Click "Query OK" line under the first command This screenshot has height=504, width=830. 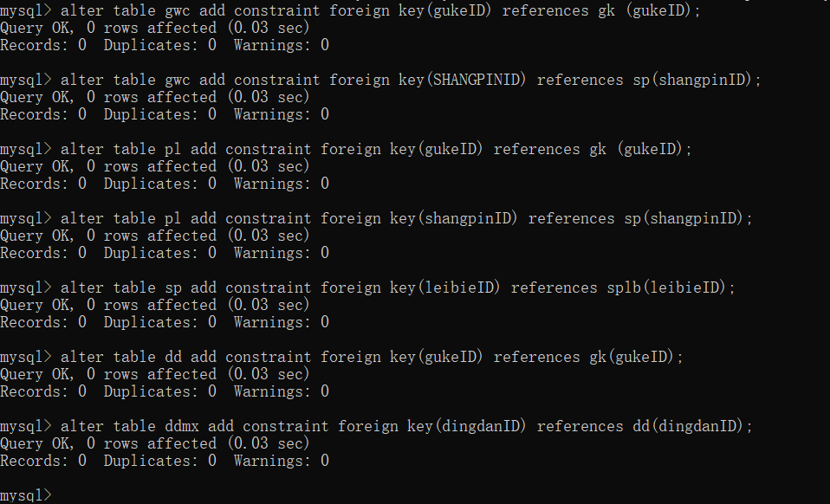pyautogui.click(x=154, y=28)
